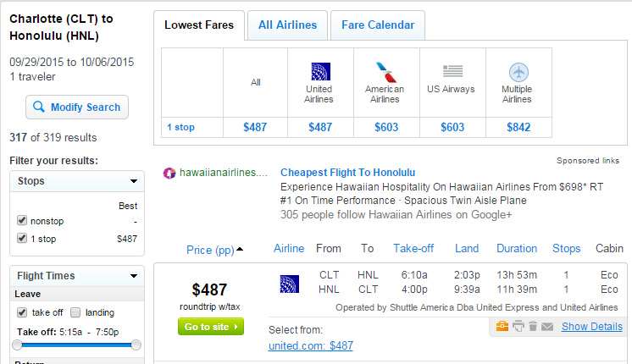632x364 pixels.
Task: Uncheck the nonstop filter checkbox
Action: [22, 220]
